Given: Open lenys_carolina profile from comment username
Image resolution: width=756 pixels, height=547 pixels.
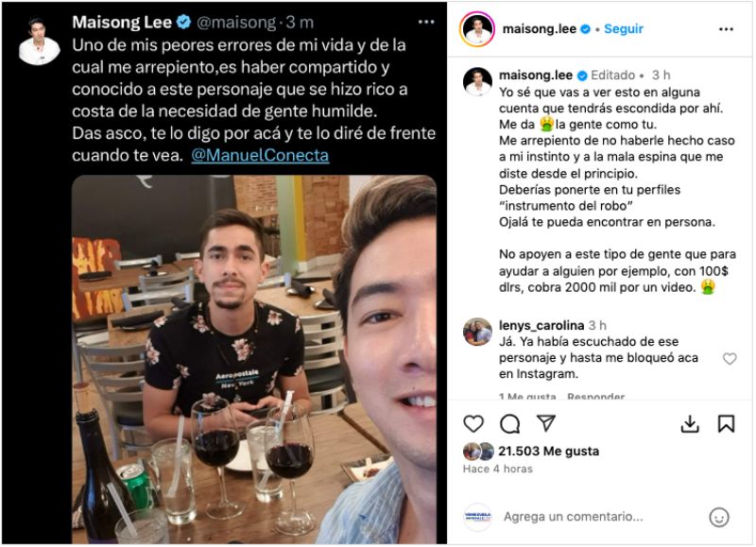Looking at the screenshot, I should coord(541,325).
